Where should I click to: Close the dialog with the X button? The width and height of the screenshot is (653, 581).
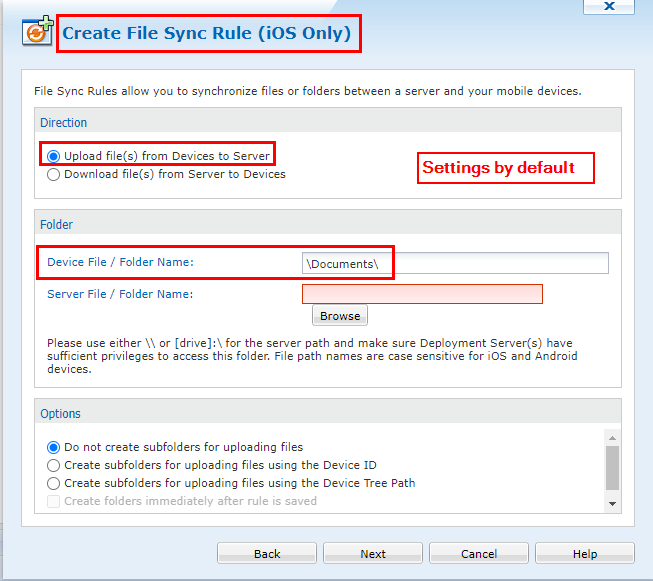609,6
